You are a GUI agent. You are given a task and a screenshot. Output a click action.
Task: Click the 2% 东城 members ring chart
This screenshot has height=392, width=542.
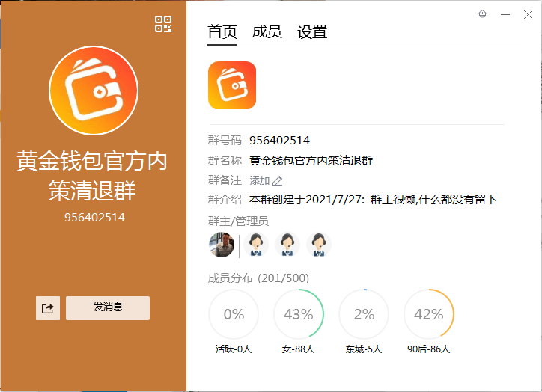(364, 314)
